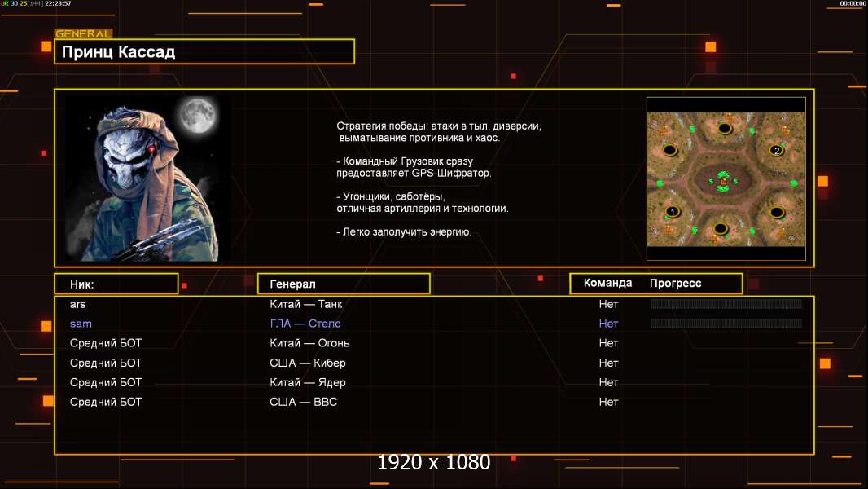Viewport: 868px width, 489px height.
Task: Click team value Нет in США — Кибер row
Action: [608, 363]
